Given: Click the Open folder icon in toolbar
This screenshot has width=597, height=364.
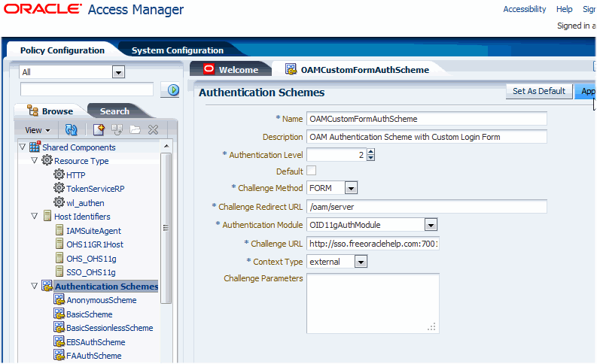Looking at the screenshot, I should coord(135,130).
